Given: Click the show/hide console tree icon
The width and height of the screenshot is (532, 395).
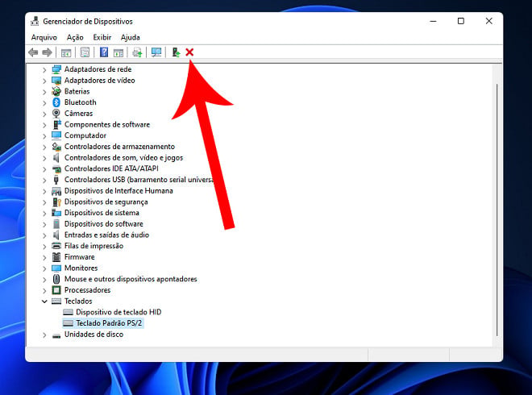Looking at the screenshot, I should coord(66,52).
